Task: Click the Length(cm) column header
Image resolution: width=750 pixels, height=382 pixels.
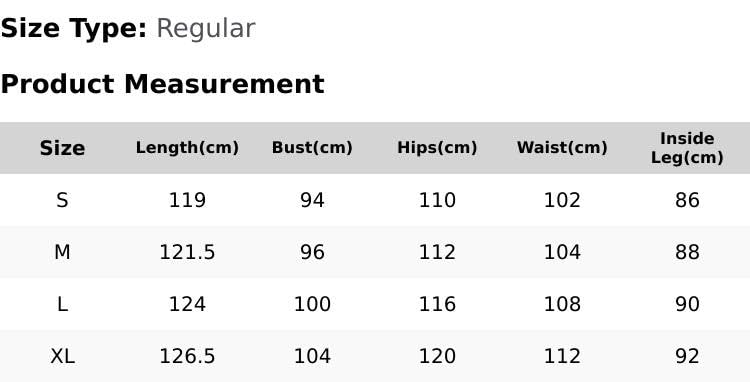Action: [x=187, y=148]
